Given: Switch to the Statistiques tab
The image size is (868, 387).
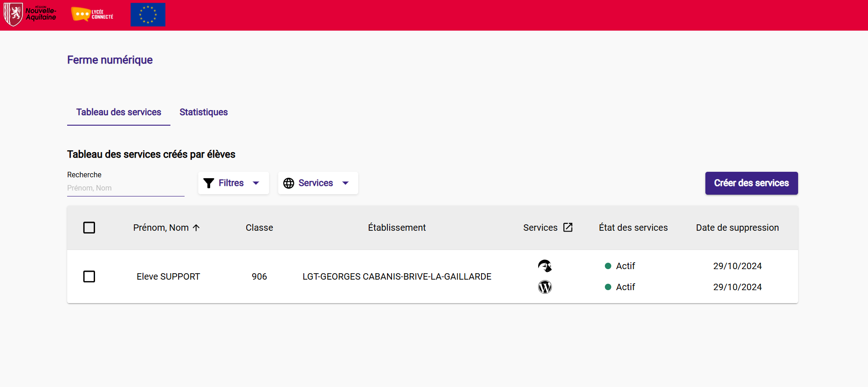Looking at the screenshot, I should point(203,112).
